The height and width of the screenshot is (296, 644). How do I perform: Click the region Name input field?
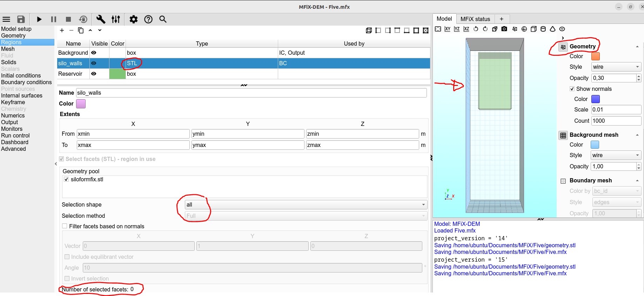tap(251, 93)
